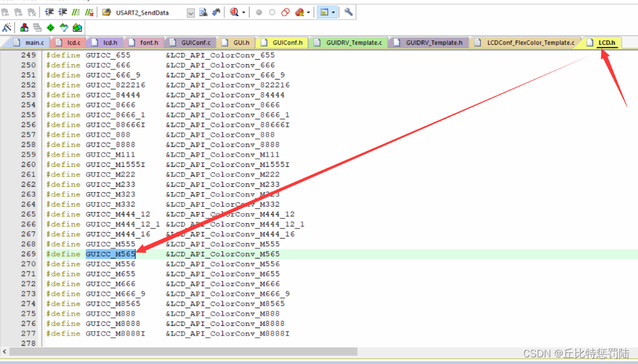The image size is (638, 364).
Task: Unindent selected lines
Action: click(x=62, y=13)
